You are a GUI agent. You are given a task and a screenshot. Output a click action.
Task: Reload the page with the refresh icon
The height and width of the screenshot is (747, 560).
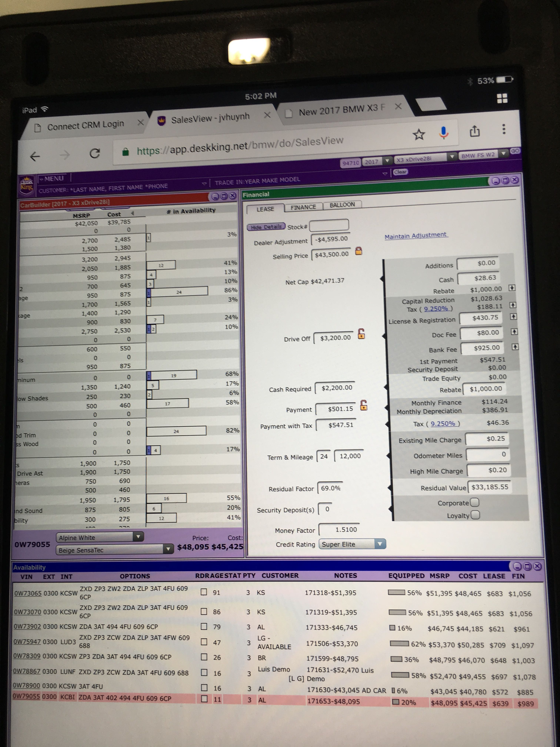[x=95, y=153]
